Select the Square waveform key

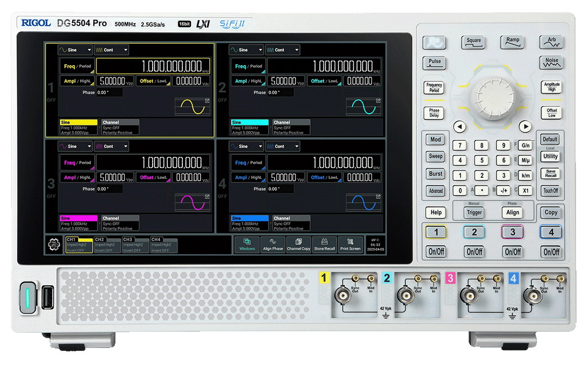(473, 42)
